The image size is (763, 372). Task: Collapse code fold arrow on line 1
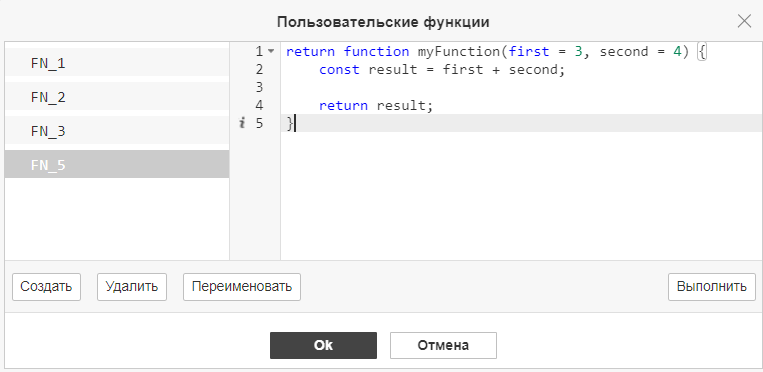click(x=271, y=51)
